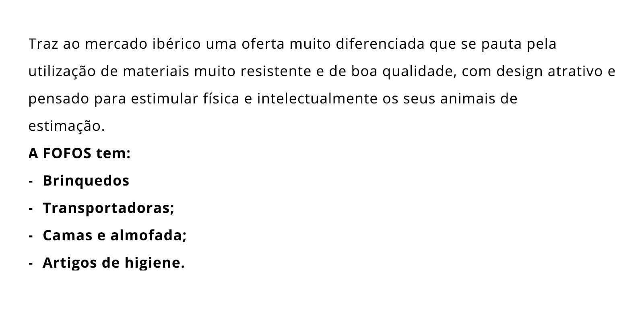
Task: Click the "Artigos de higiene." list item
Action: tap(114, 263)
